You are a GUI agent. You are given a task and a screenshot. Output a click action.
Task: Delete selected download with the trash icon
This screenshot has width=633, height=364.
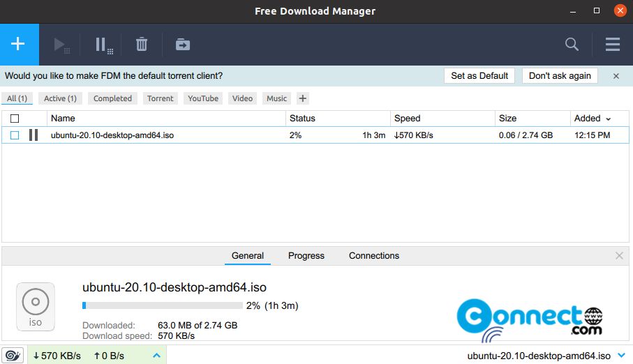pos(142,44)
